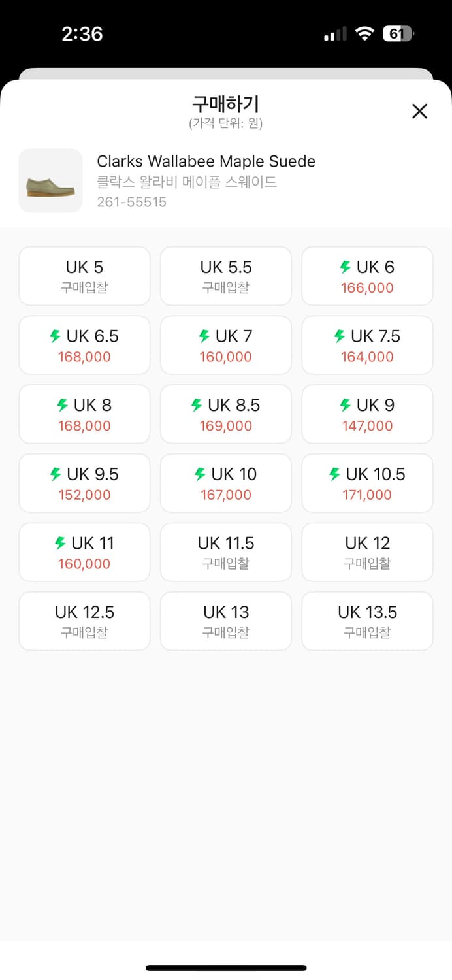Close the purchase sheet with X icon

pyautogui.click(x=419, y=111)
